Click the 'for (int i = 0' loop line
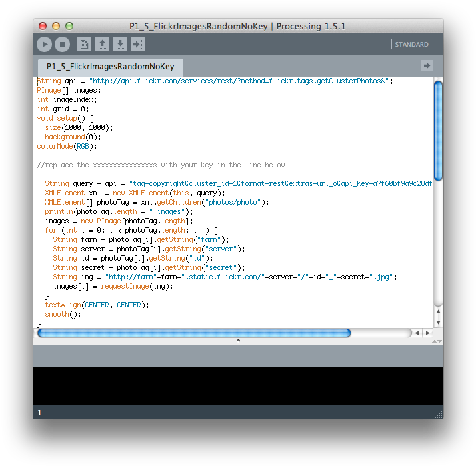476x466 pixels. click(x=131, y=231)
